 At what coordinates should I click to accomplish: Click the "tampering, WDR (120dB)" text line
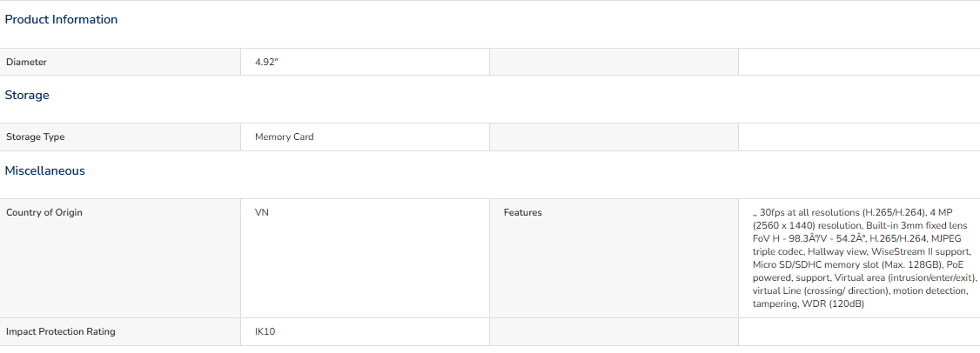pyautogui.click(x=809, y=304)
